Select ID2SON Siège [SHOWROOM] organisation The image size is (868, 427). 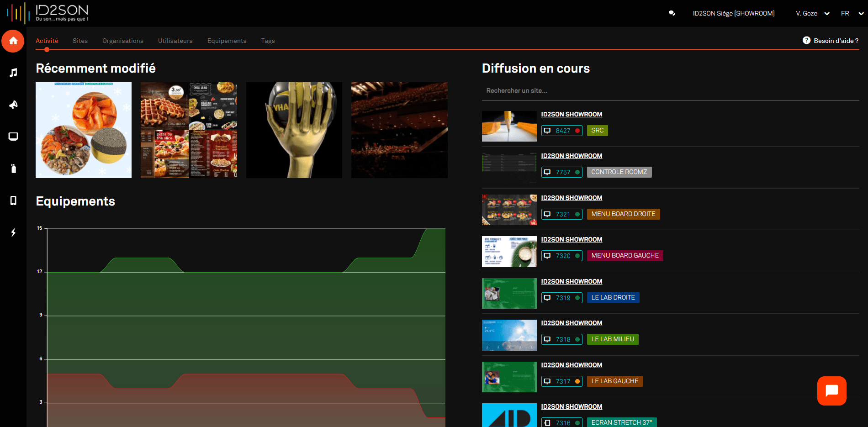point(734,13)
